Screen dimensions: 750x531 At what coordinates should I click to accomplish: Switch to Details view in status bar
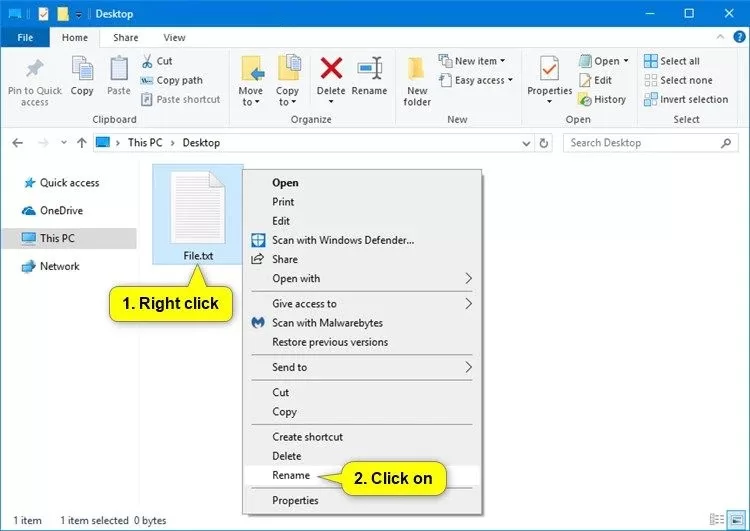pos(717,519)
